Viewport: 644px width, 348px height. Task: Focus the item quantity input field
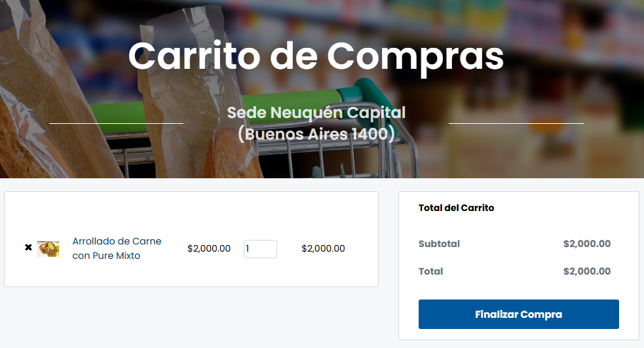(x=260, y=249)
